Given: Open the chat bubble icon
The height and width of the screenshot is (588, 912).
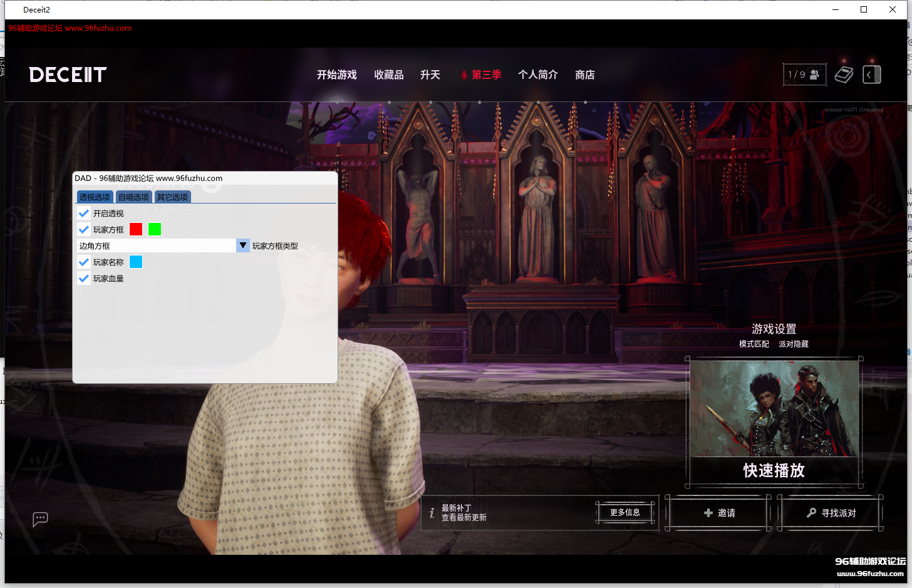Looking at the screenshot, I should [40, 519].
